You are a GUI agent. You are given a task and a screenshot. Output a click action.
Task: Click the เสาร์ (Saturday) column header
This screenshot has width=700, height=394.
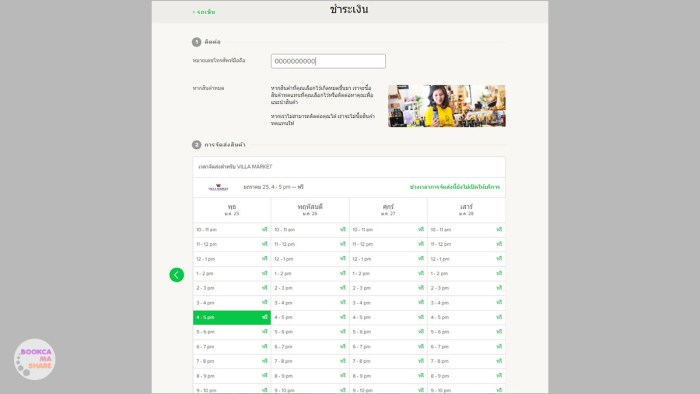point(466,210)
